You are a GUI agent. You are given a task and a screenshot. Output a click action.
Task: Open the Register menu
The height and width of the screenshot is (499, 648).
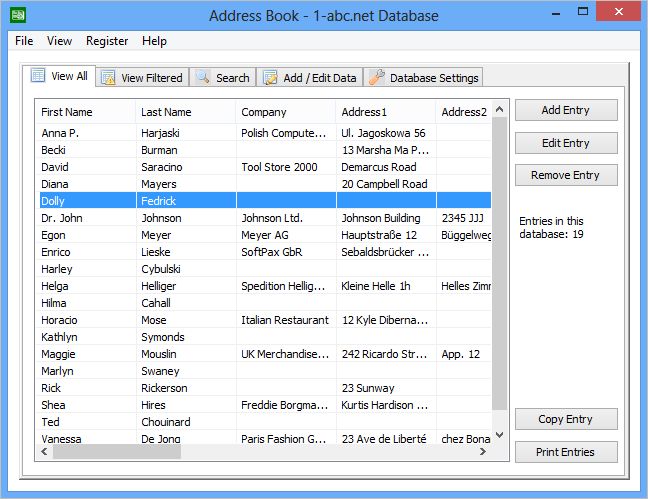pos(107,41)
